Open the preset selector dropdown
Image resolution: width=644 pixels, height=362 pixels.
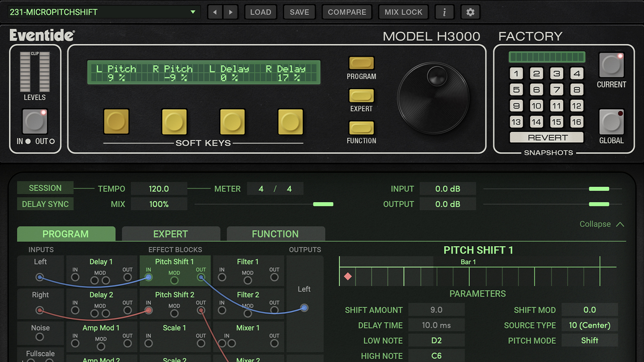pyautogui.click(x=103, y=12)
